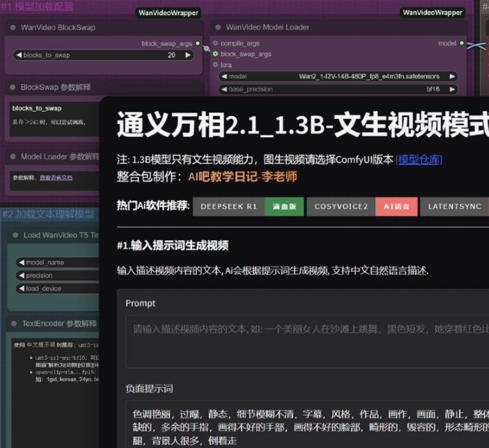
Task: Click the lora input socket on Model Loader
Action: coord(215,65)
